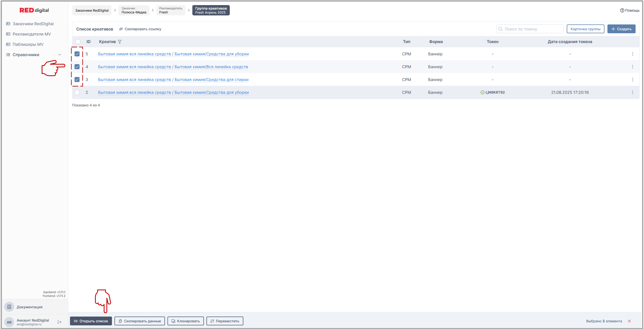This screenshot has width=644, height=329.
Task: Open Документация from the sidebar icon
Action: point(9,307)
